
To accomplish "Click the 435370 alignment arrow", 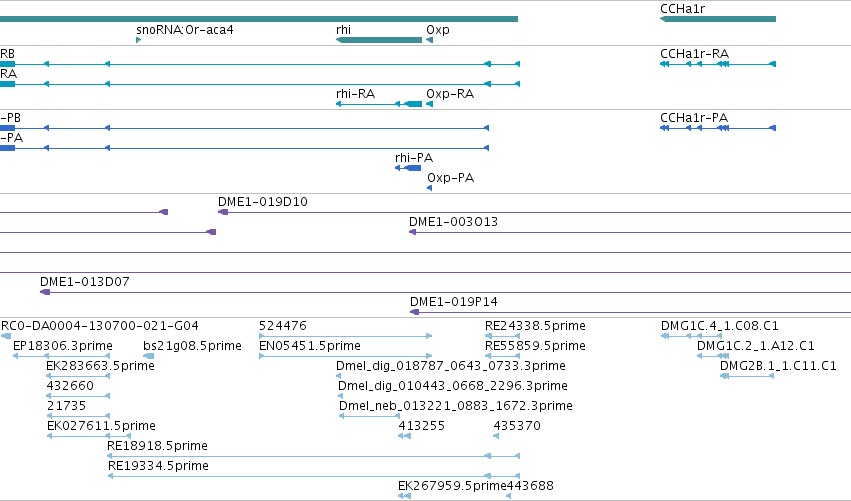I will [x=496, y=436].
